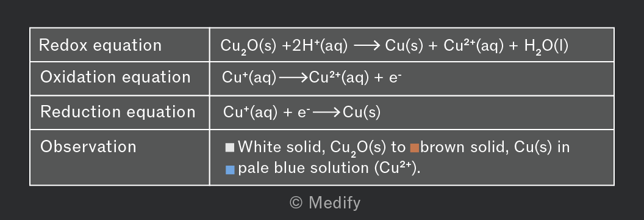Click the brown color swatch square
This screenshot has height=220, width=644.
415,148
